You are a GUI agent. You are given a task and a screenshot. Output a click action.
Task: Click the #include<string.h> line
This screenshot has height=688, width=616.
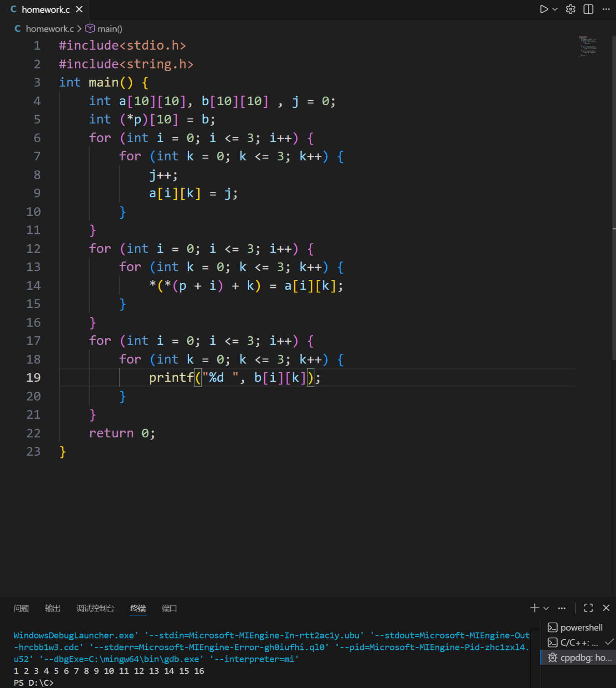click(x=126, y=64)
